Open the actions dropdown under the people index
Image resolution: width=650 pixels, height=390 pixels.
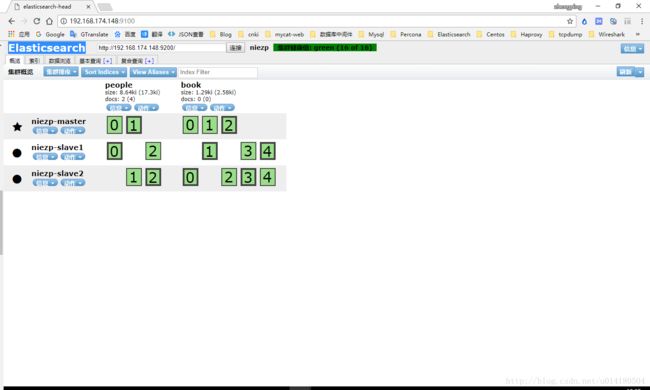pos(146,108)
